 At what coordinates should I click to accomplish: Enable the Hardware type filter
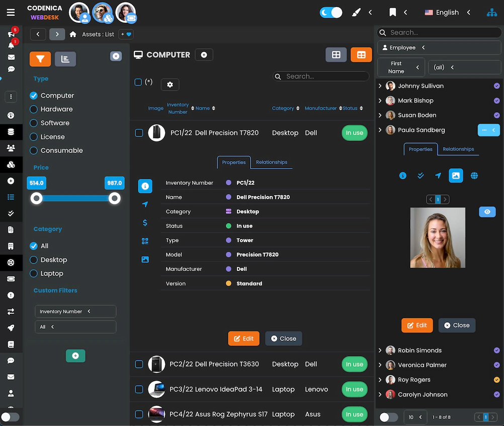(34, 109)
